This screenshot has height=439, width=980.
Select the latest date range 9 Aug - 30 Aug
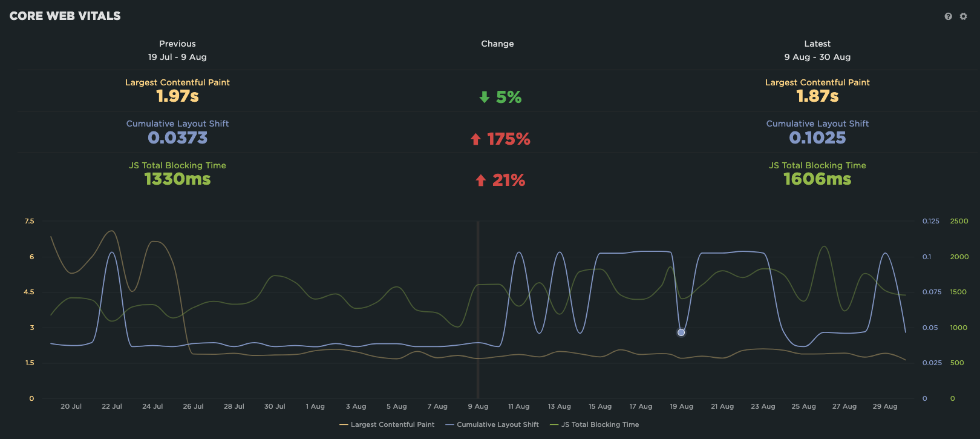click(x=817, y=57)
